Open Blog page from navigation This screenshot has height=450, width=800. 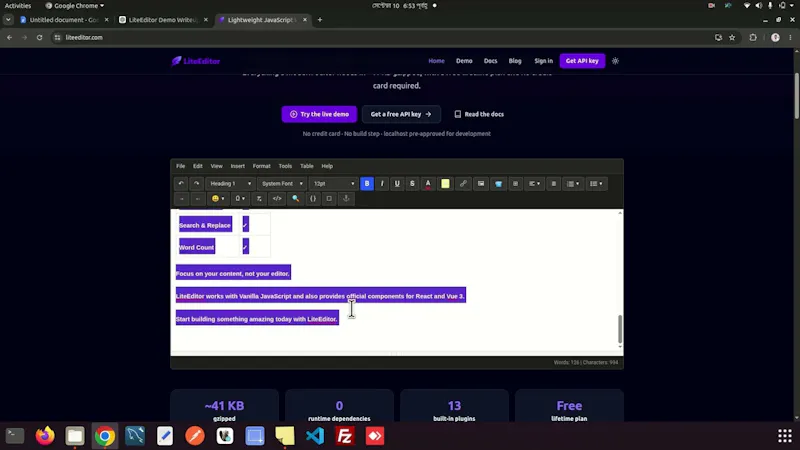click(515, 61)
